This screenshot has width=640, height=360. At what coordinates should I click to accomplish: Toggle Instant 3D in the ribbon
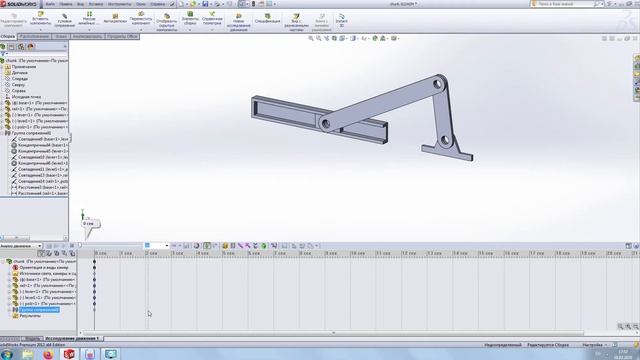342,20
